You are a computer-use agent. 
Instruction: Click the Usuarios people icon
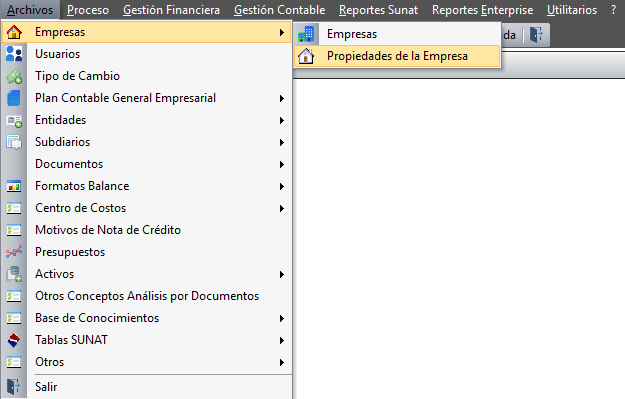(x=14, y=54)
